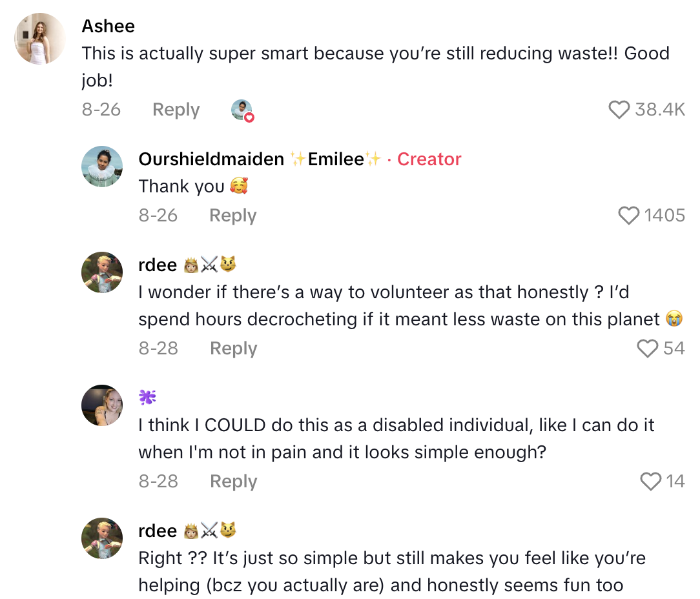Image resolution: width=700 pixels, height=599 pixels.
Task: Reply to rdee's decrocheting comment
Action: 233,349
